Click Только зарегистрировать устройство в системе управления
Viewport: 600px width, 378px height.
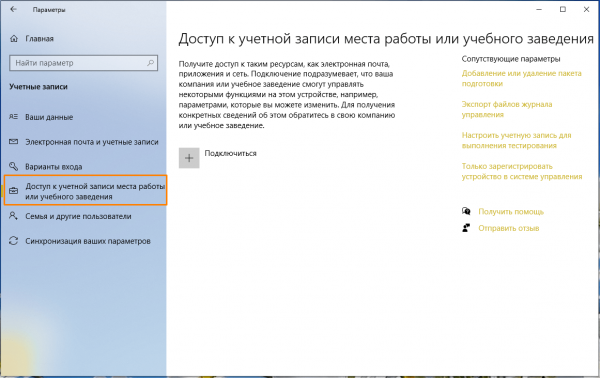pos(522,171)
